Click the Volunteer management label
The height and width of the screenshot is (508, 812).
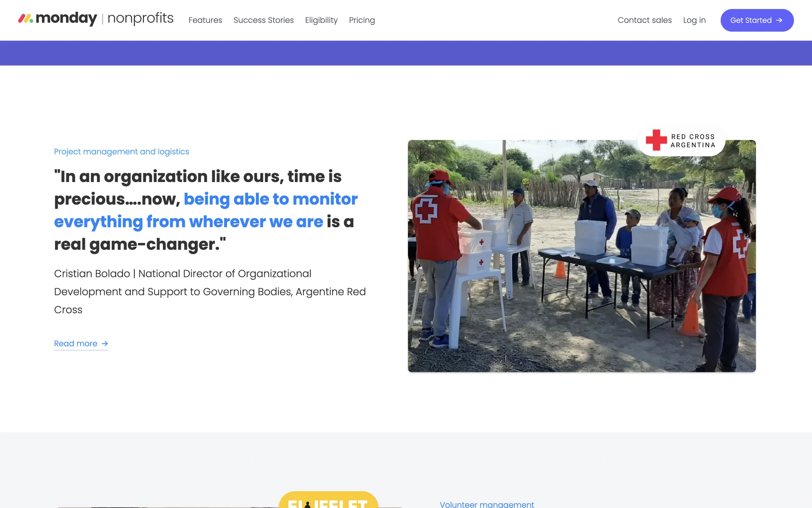[487, 504]
